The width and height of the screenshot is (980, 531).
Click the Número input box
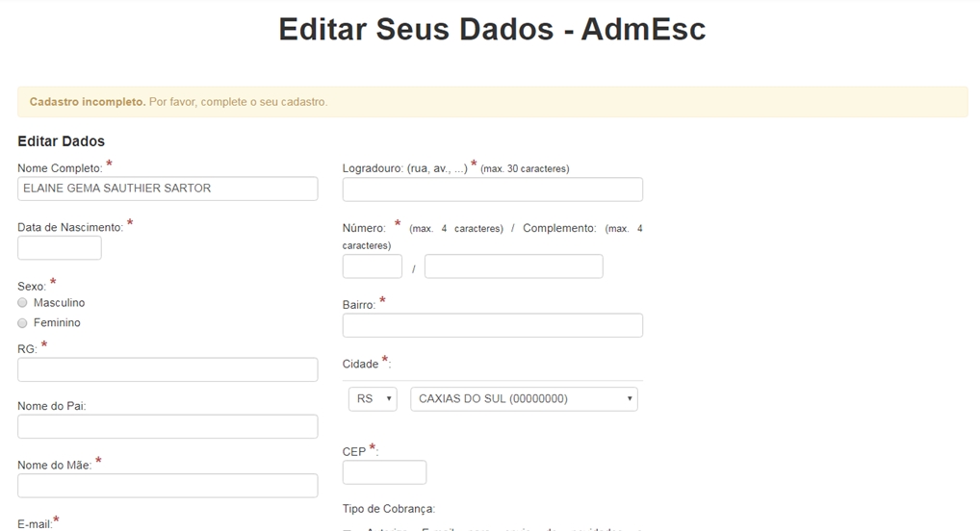[x=372, y=266]
